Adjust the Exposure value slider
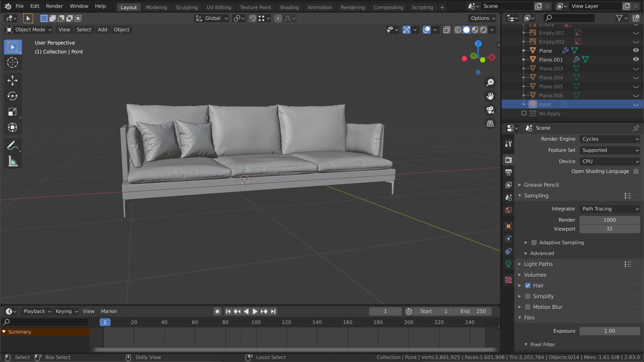Viewport: 644px width, 362px height. point(609,331)
